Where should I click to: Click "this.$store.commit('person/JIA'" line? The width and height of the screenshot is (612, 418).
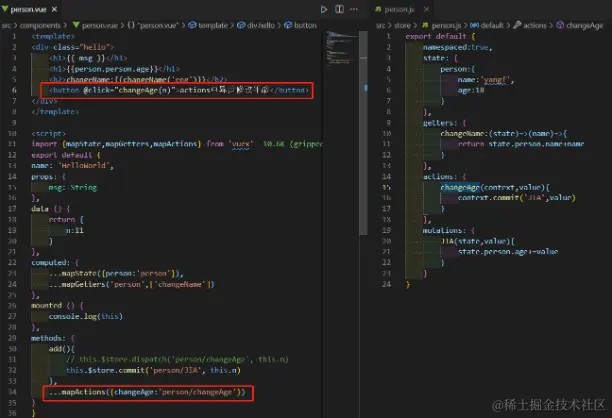(153, 370)
